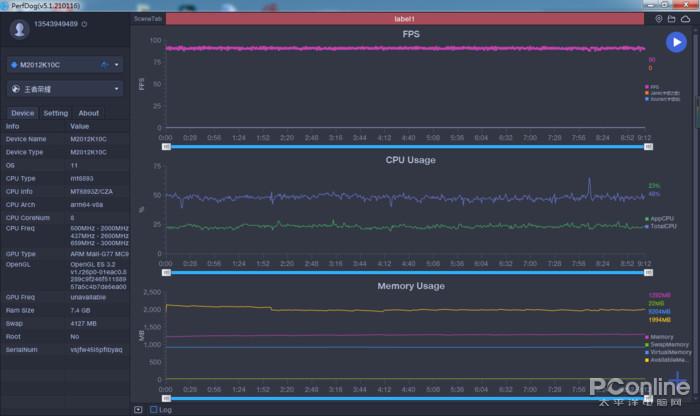This screenshot has height=416, width=700.
Task: Click the CPU Type value mt6893
Action: tap(82, 178)
